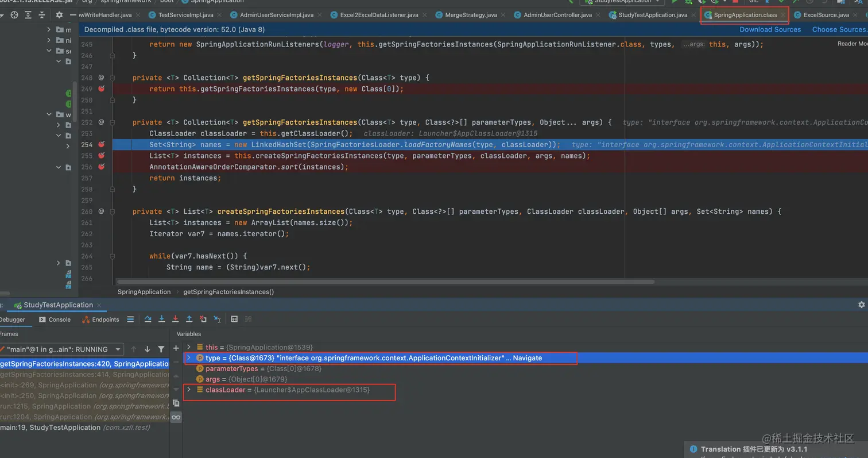Click the glasses show-watches icon
This screenshot has height=458, width=868.
coord(176,417)
